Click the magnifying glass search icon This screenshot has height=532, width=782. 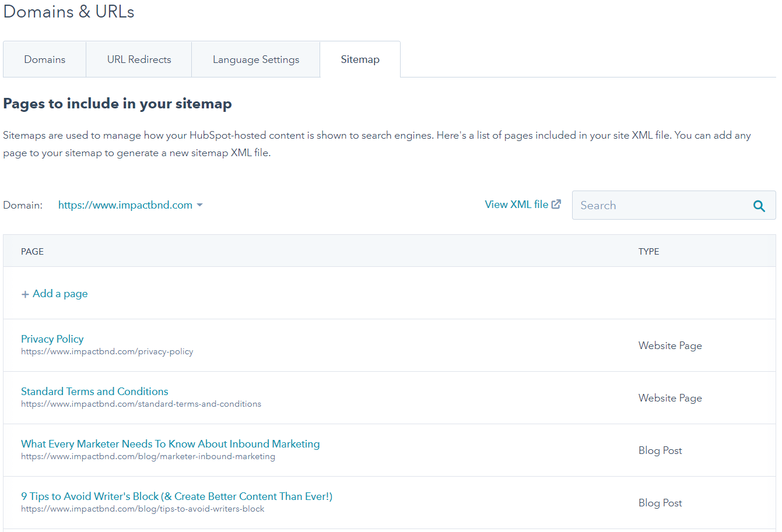click(x=759, y=206)
